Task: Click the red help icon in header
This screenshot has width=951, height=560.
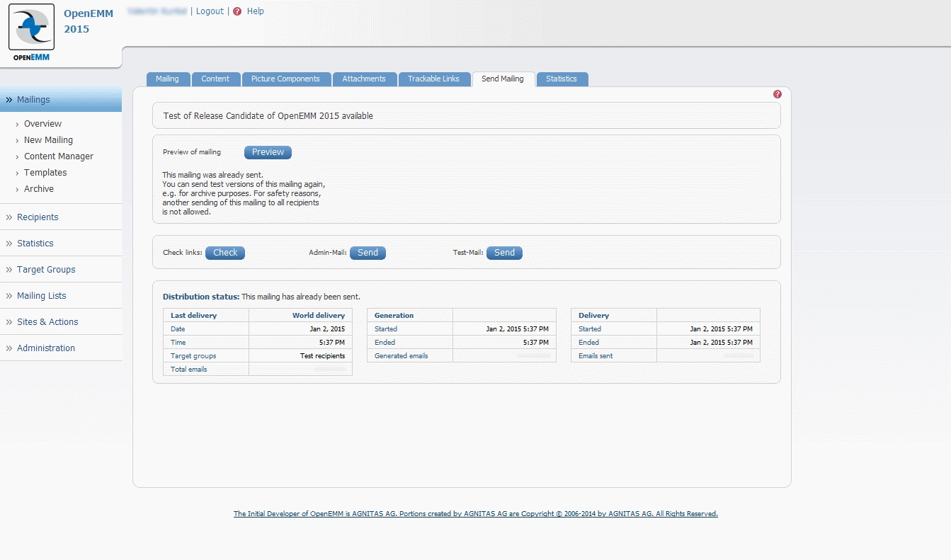Action: [x=237, y=11]
